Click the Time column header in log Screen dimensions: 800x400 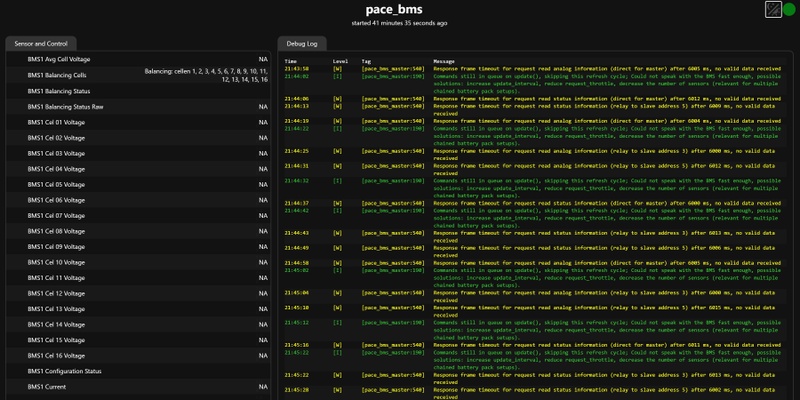pyautogui.click(x=290, y=61)
